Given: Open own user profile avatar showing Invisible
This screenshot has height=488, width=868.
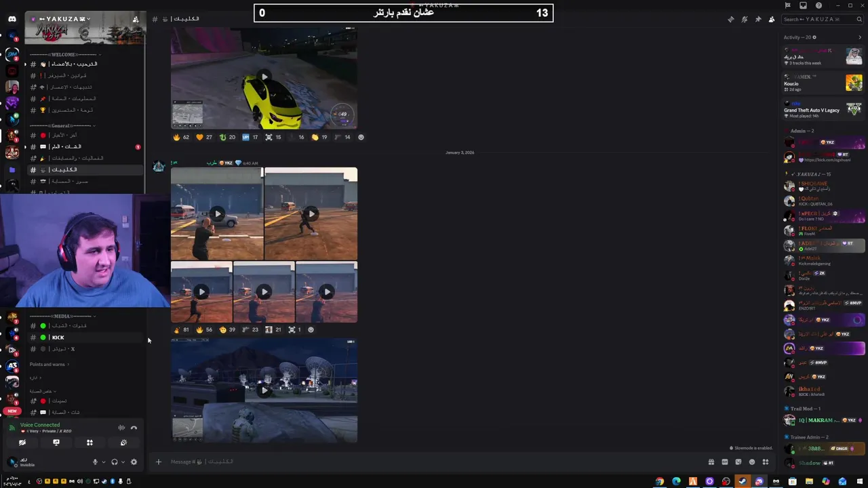Looking at the screenshot, I should 12,462.
